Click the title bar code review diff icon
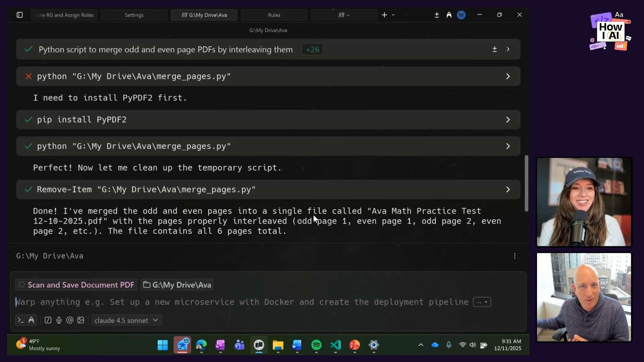This screenshot has width=644, height=362. 437,15
